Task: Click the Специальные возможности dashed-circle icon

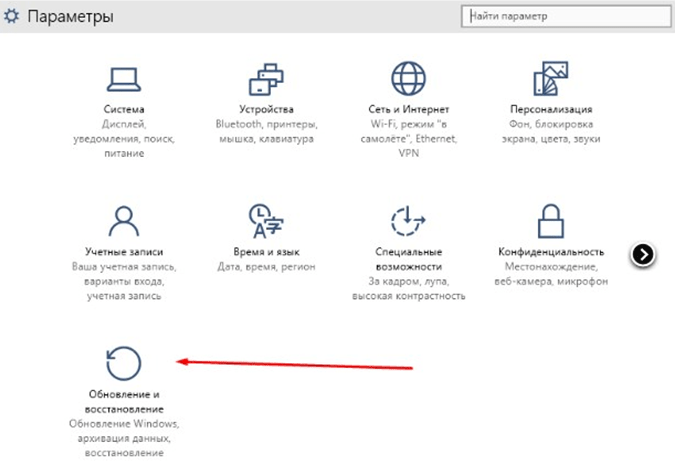Action: (408, 219)
